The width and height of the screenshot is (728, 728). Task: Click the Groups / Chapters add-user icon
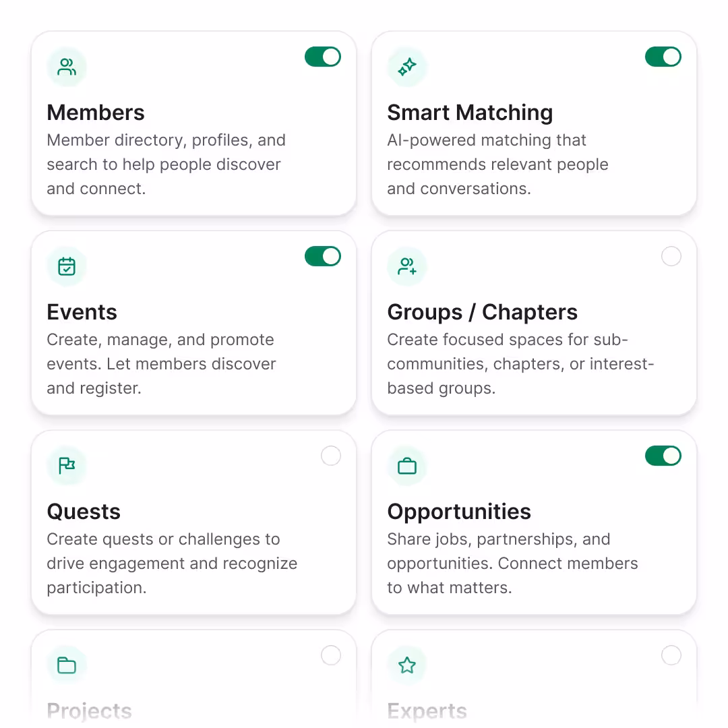coord(407,266)
